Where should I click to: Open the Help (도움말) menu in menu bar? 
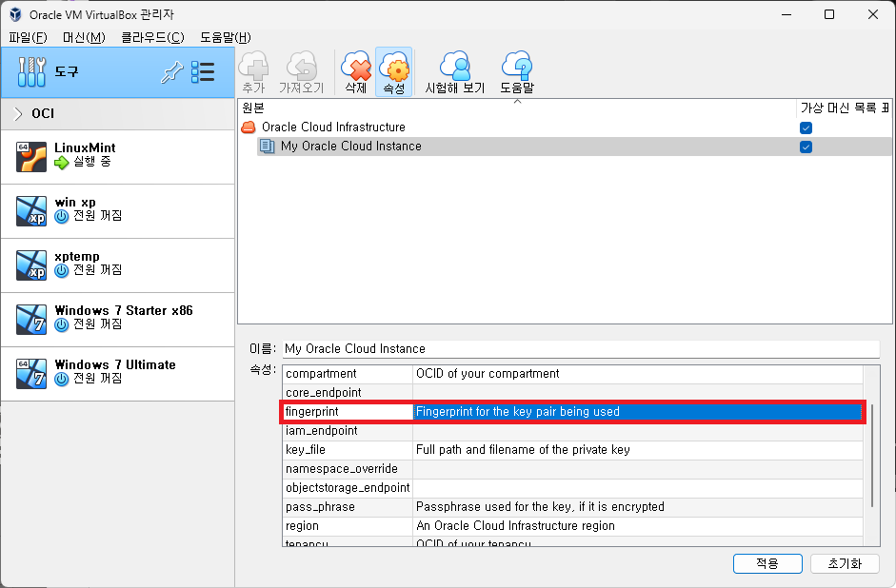click(226, 38)
